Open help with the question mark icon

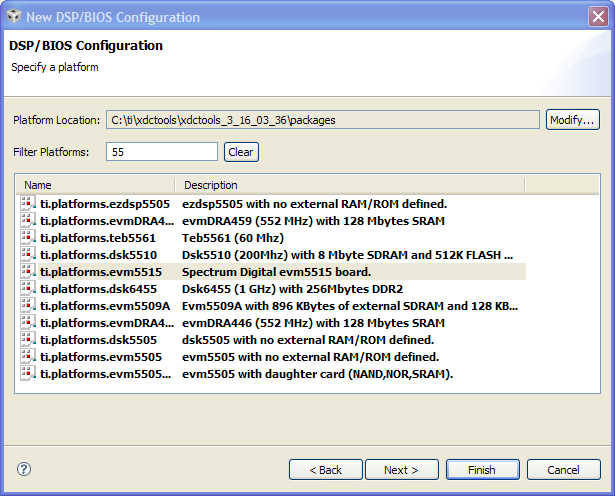[x=24, y=469]
